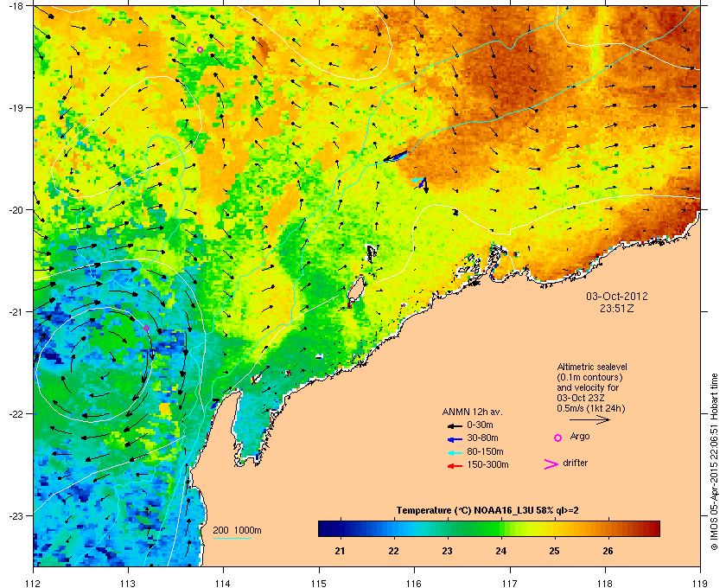Click the longitude axis label 112
This screenshot has width=726, height=588.
point(33,583)
